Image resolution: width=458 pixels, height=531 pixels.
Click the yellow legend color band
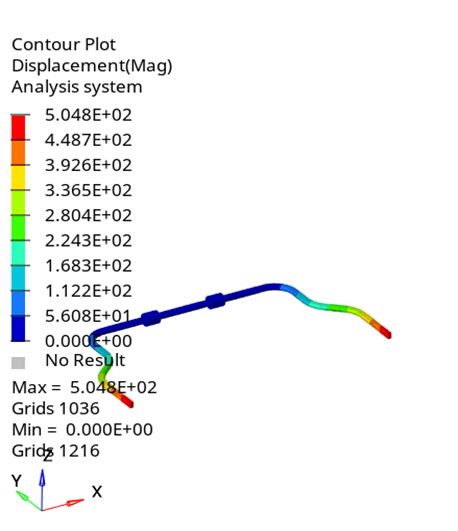pyautogui.click(x=18, y=177)
